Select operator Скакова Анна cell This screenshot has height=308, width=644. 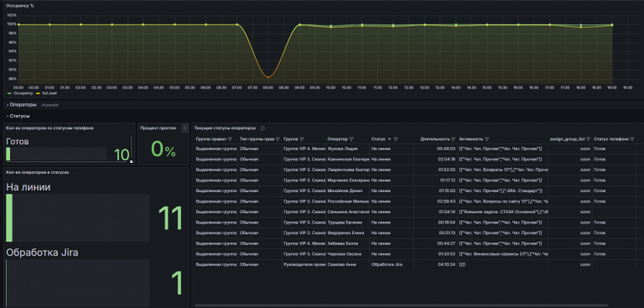(x=347, y=264)
